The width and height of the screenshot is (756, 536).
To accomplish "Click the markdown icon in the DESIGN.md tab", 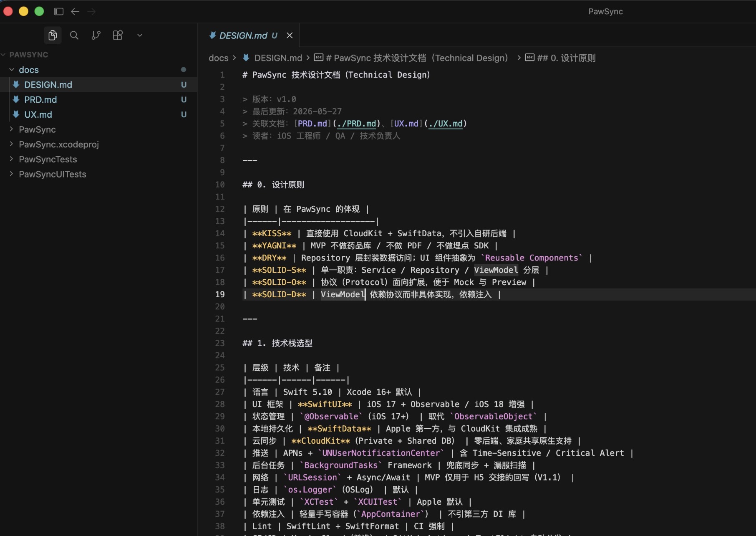I will click(212, 35).
